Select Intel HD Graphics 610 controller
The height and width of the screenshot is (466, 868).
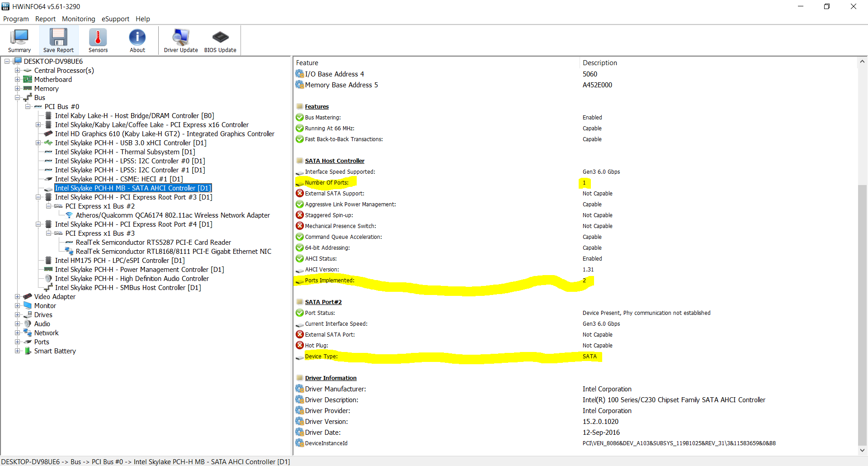point(165,134)
